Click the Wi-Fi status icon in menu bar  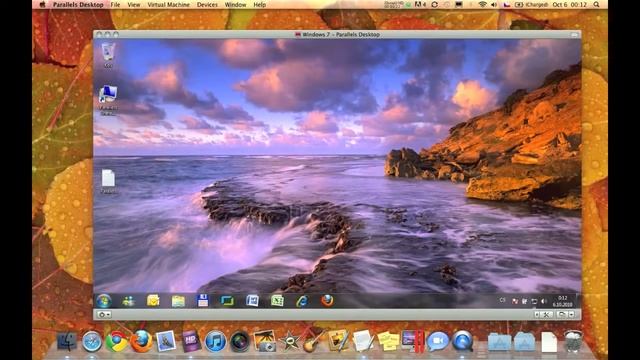click(x=482, y=5)
